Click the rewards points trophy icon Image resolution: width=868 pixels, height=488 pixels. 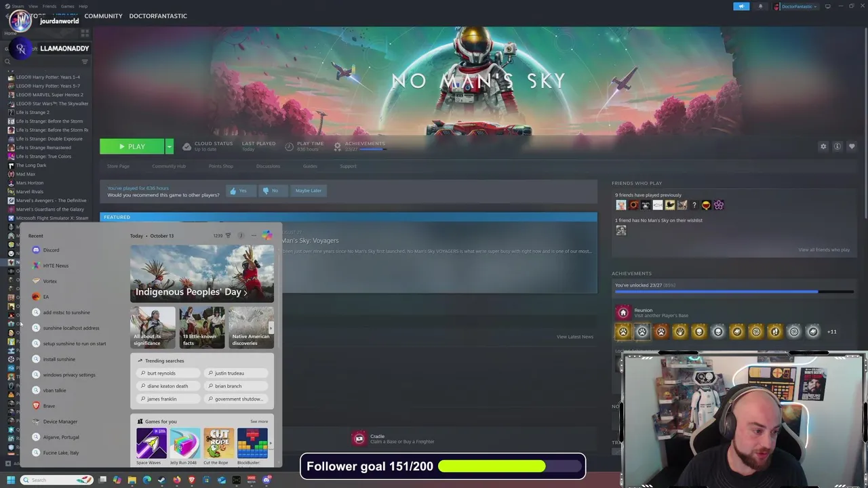coord(228,236)
